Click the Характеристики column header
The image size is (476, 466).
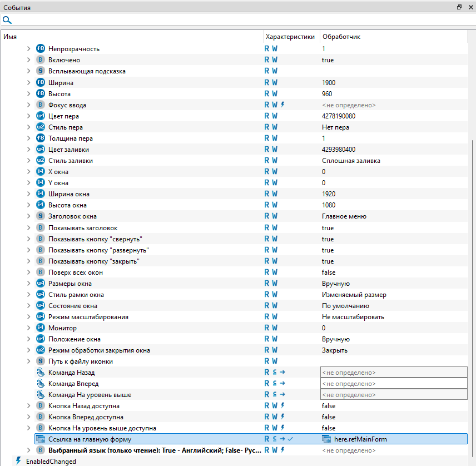click(290, 36)
